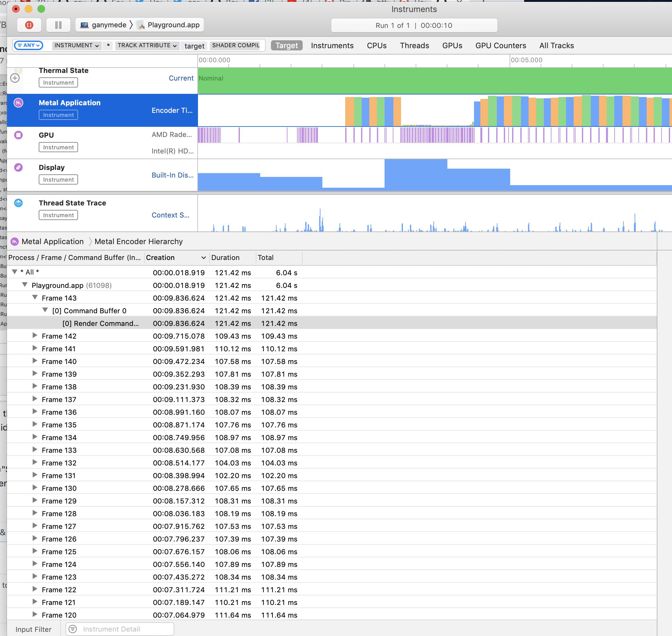Open the ANY filter dropdown

tap(29, 45)
